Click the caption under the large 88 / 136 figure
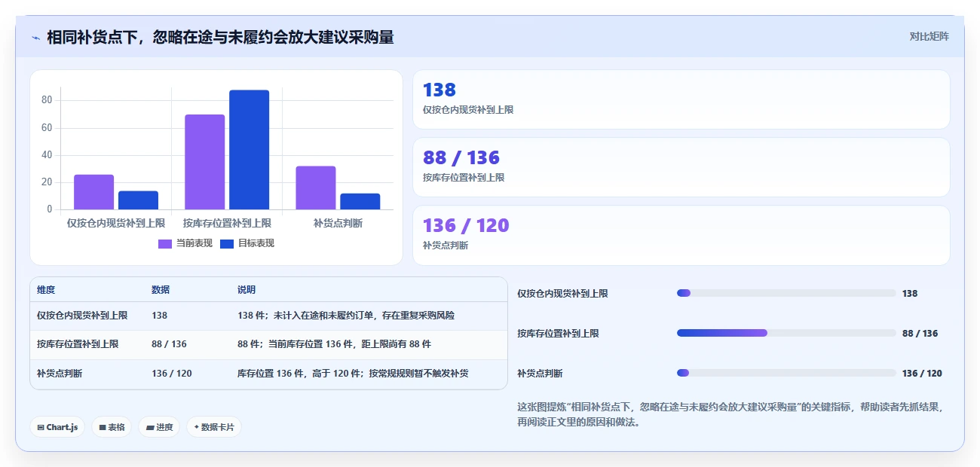 pos(464,178)
